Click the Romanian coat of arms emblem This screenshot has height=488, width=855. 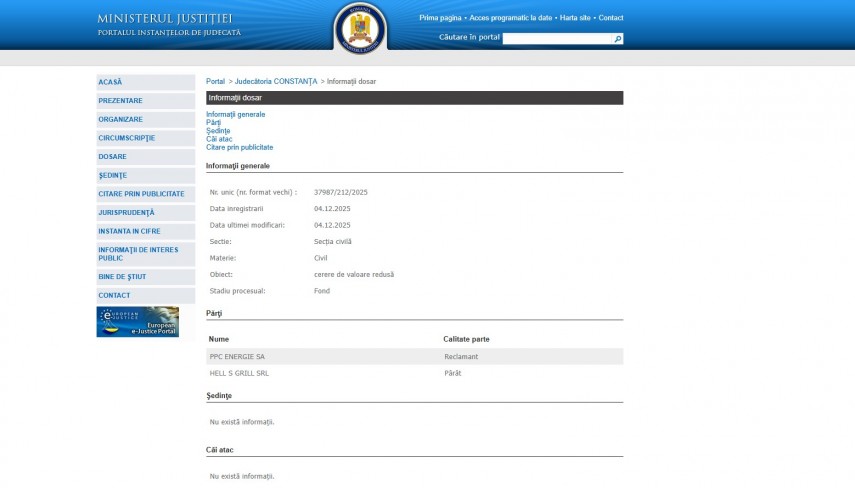click(x=359, y=27)
